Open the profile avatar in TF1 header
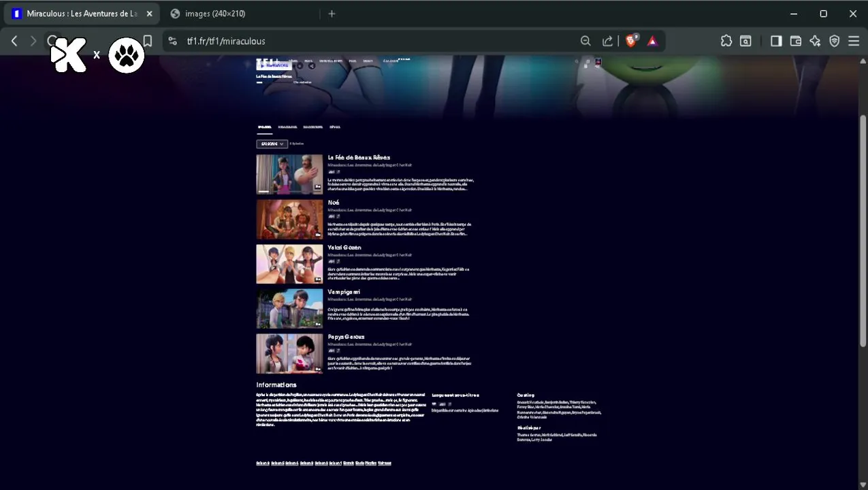Image resolution: width=868 pixels, height=490 pixels. 598,62
